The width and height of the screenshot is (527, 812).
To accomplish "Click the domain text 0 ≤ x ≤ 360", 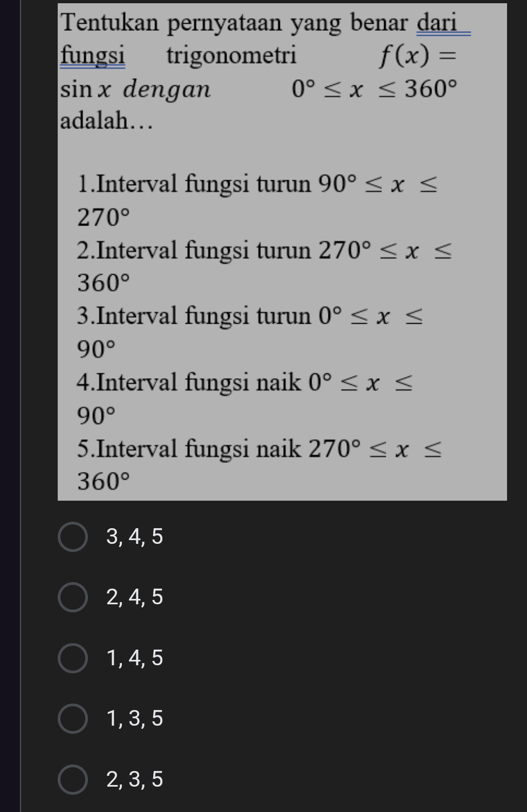I will (x=372, y=89).
